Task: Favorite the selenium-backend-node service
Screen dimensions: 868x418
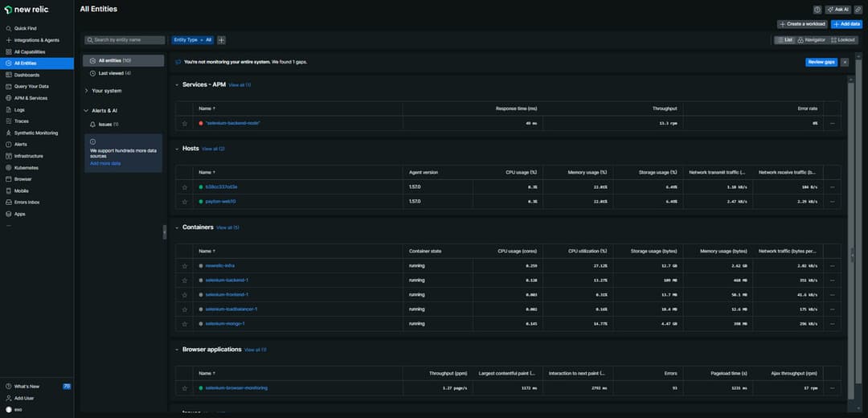Action: (185, 124)
